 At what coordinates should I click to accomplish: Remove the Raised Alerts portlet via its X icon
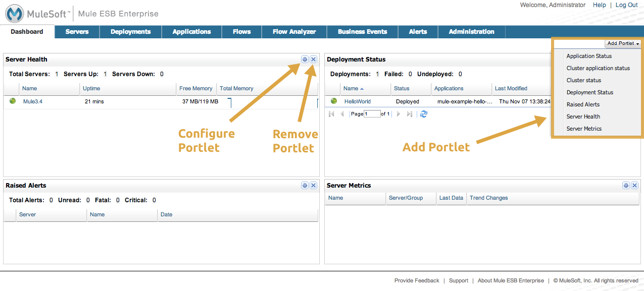coord(313,185)
